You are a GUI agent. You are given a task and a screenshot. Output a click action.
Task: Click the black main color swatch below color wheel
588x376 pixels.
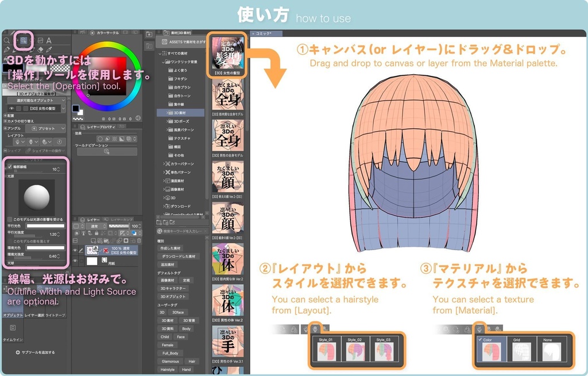click(76, 109)
